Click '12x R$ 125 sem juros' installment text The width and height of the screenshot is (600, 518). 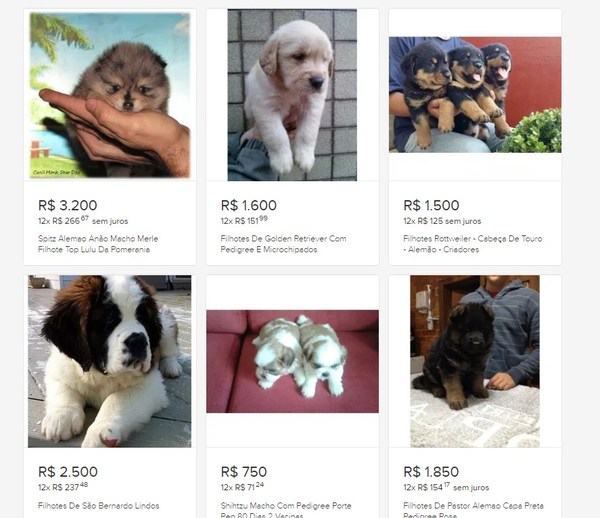point(442,221)
